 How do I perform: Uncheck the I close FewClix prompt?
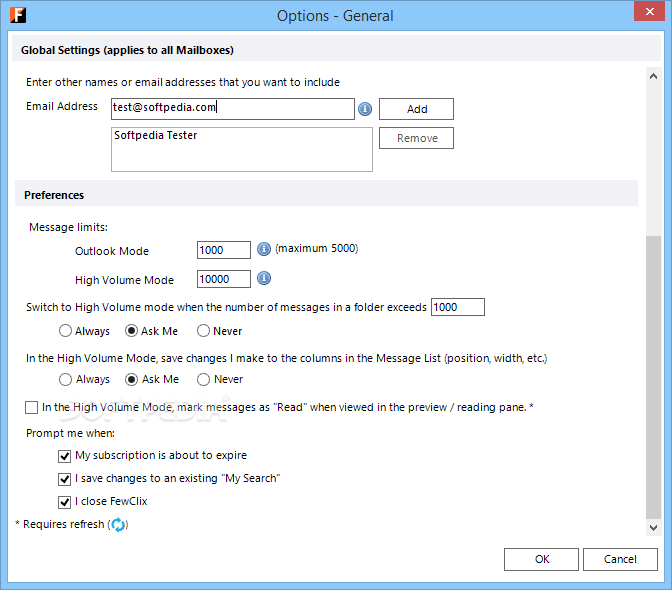click(x=64, y=502)
